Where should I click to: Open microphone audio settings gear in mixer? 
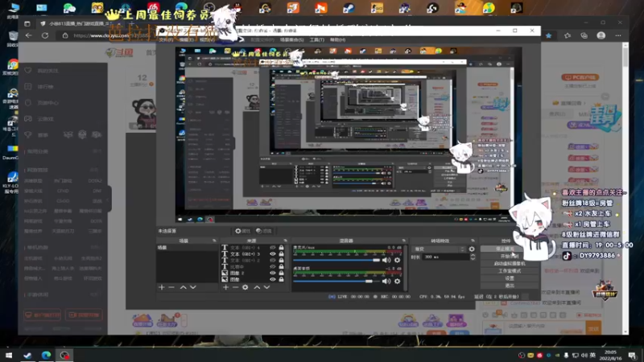(x=397, y=260)
